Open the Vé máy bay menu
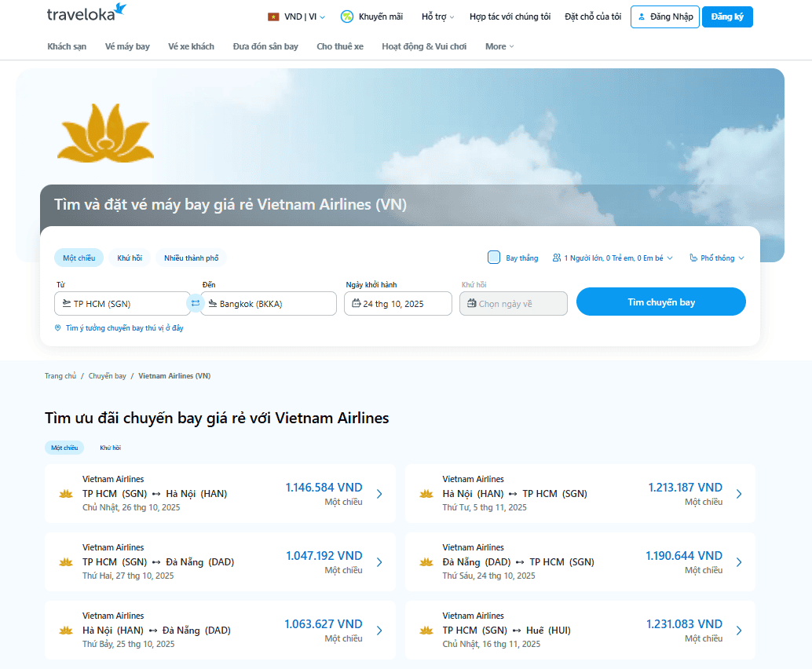This screenshot has height=669, width=812. 127,46
